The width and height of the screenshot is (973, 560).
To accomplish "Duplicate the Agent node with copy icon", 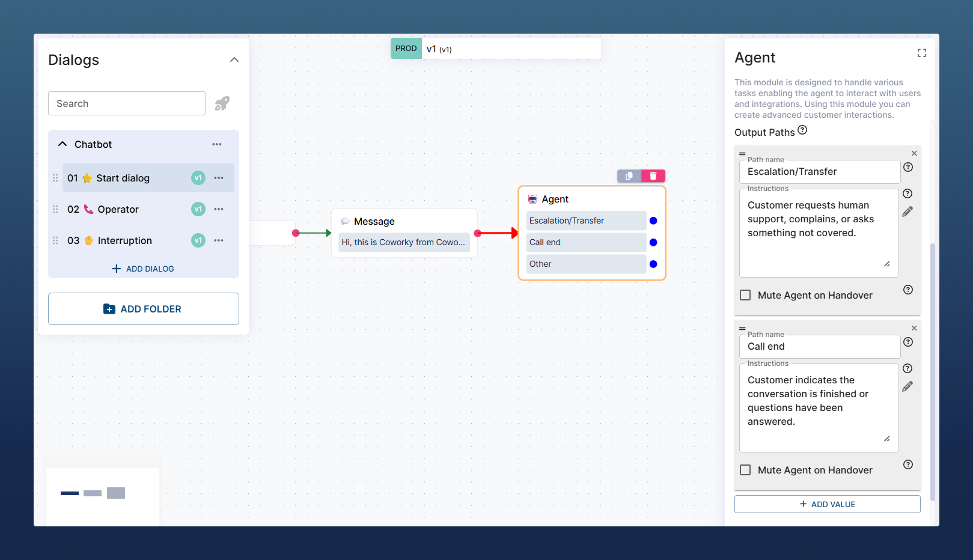I will coord(629,176).
